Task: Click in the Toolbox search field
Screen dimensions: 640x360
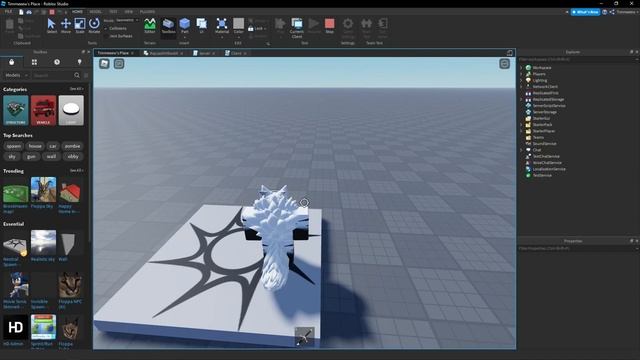Action: (52, 76)
